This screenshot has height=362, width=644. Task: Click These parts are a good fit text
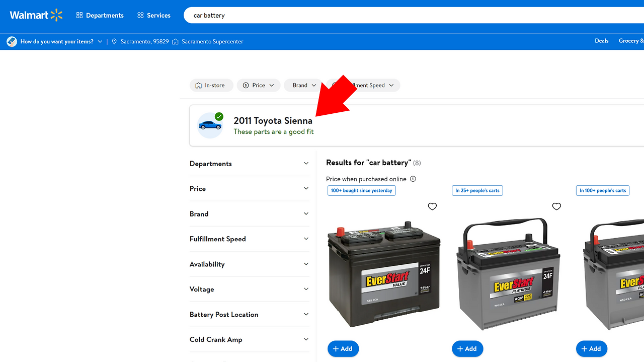(x=274, y=132)
